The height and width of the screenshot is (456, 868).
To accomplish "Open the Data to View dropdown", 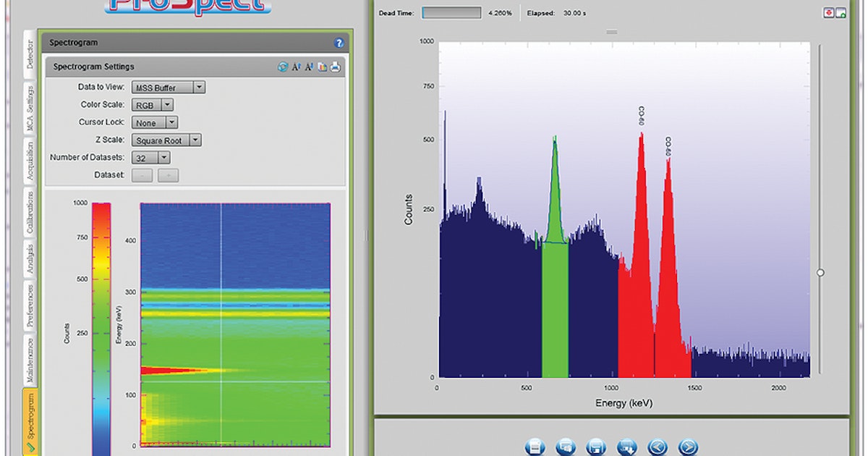I will pyautogui.click(x=198, y=87).
